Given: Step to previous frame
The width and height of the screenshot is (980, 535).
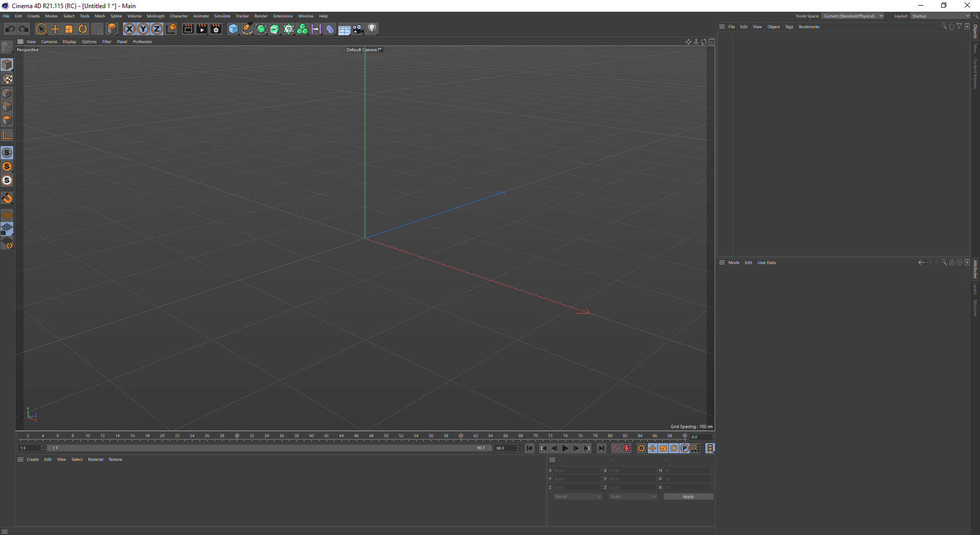Looking at the screenshot, I should (554, 448).
